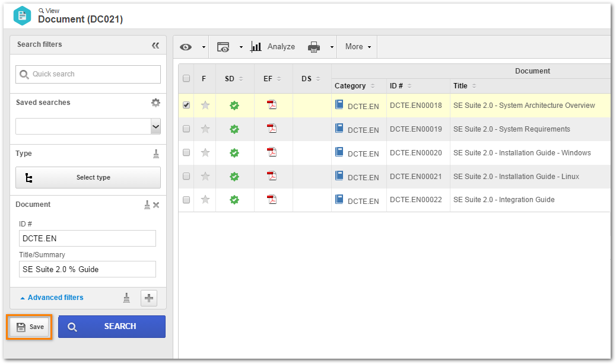Remove the Document filter section
Screen dimensions: 616x364
point(156,205)
